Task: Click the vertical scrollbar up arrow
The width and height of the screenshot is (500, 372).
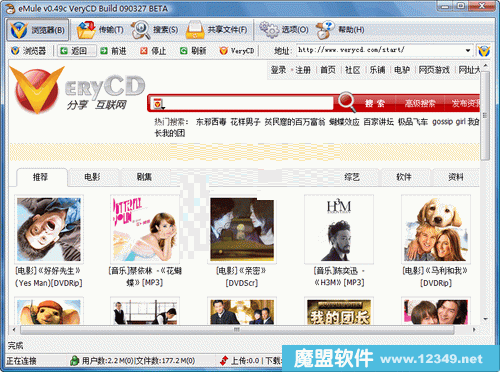Action: point(485,66)
